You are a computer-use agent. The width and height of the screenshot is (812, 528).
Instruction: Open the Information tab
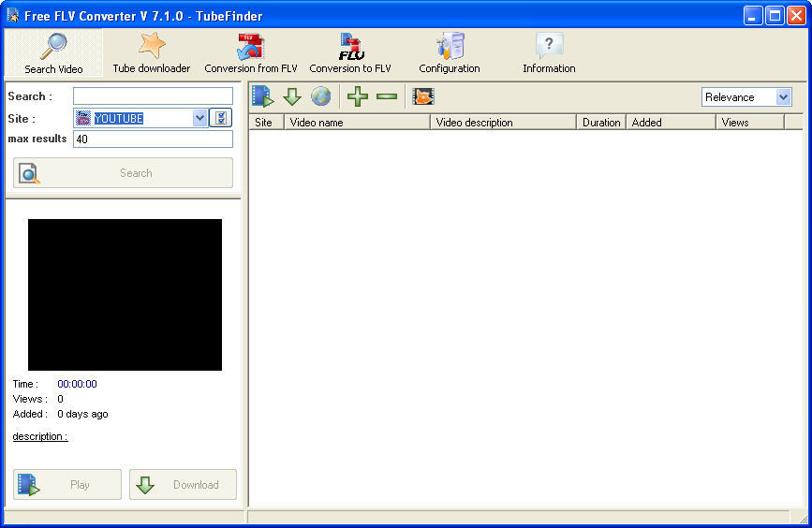549,53
